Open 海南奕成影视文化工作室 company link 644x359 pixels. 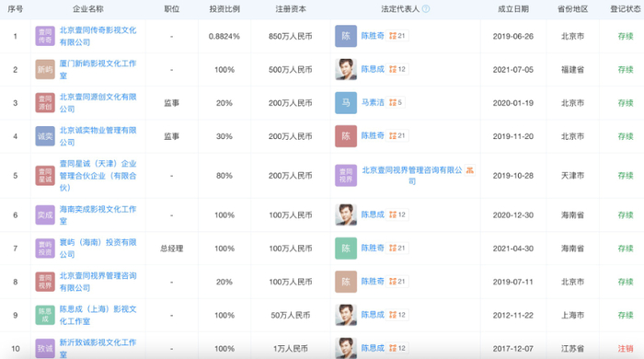pos(98,214)
